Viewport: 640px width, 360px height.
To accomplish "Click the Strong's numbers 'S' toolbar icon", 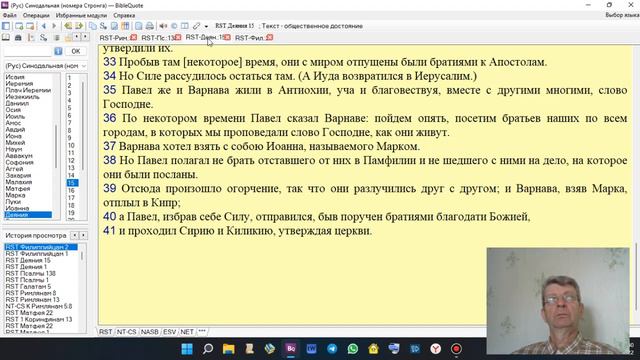I will point(104,26).
